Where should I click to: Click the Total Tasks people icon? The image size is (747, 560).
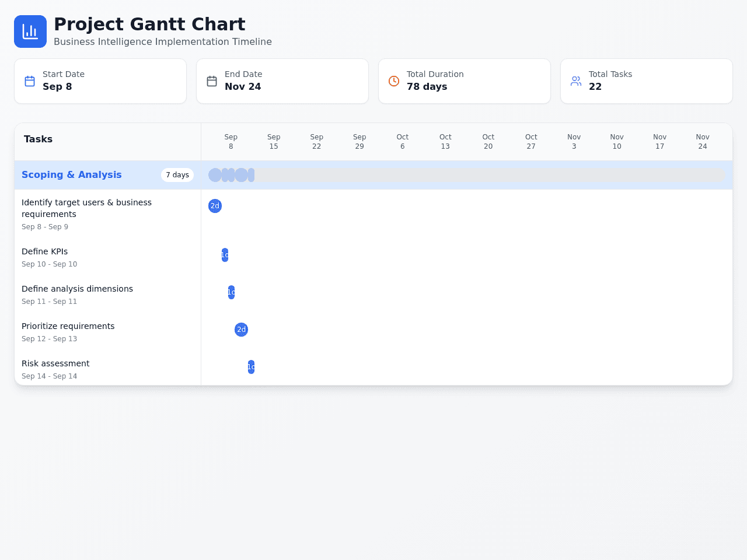[x=576, y=81]
